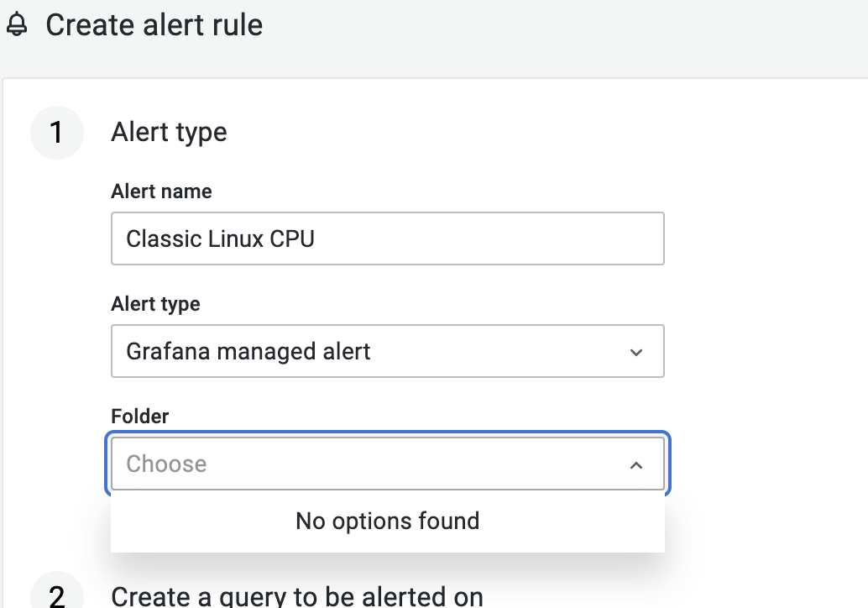Click the Folder label
Screen dimensions: 868x608
pyautogui.click(x=139, y=416)
